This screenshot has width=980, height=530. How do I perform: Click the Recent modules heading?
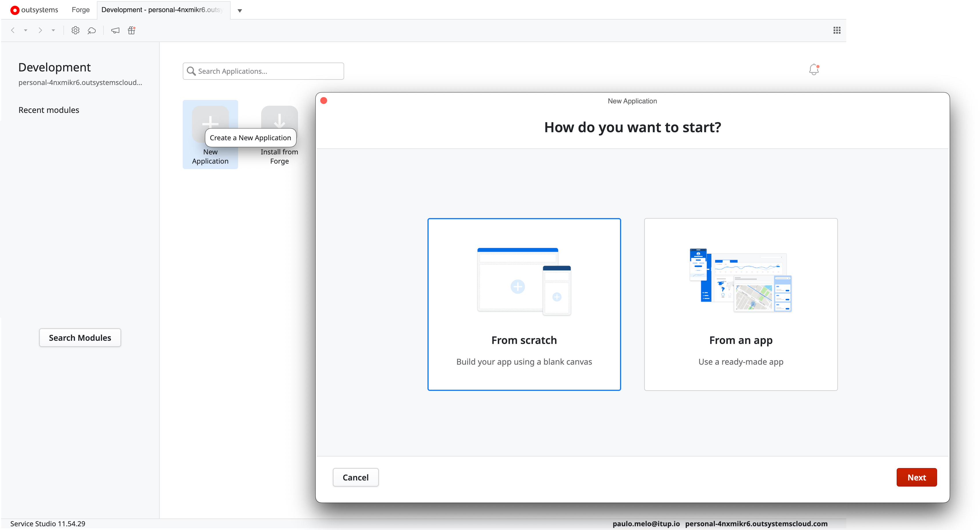[x=49, y=110]
